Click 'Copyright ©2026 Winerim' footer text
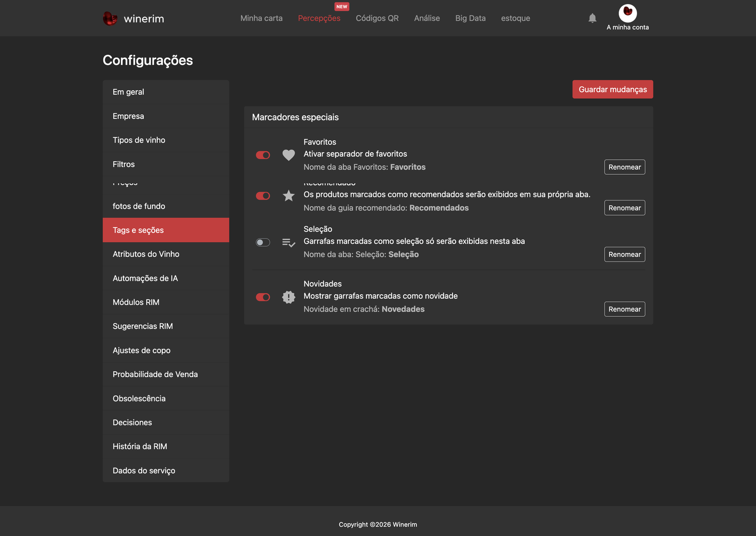This screenshot has width=756, height=536. point(378,524)
